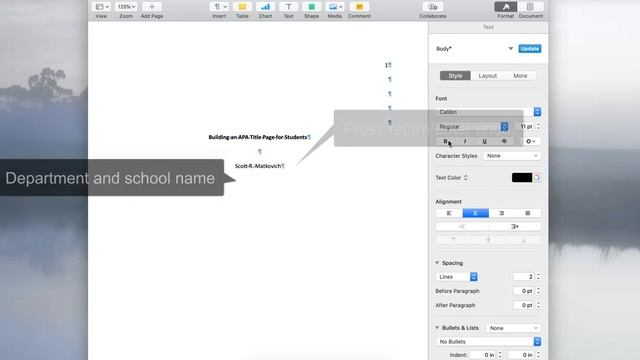Image resolution: width=640 pixels, height=360 pixels.
Task: Click the Table toolbar icon
Action: [x=242, y=7]
